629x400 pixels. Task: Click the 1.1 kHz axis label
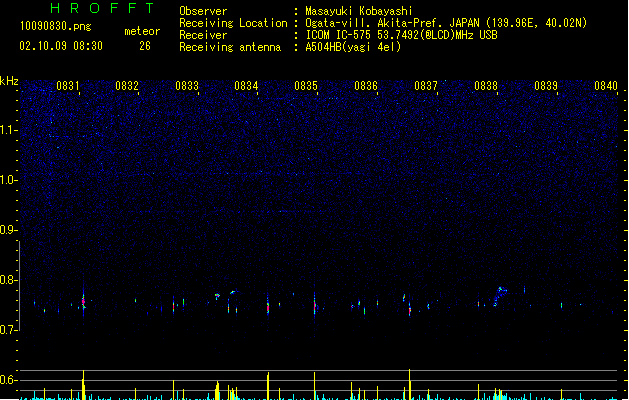[x=8, y=130]
